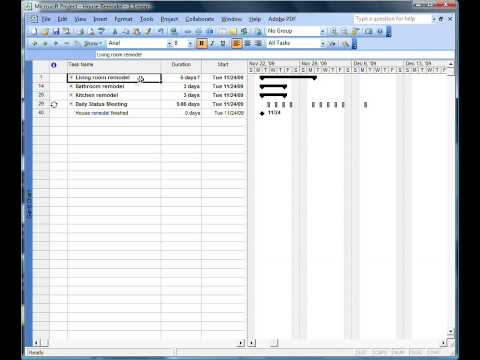
Task: Click the Zoom Out icon
Action: tap(344, 31)
